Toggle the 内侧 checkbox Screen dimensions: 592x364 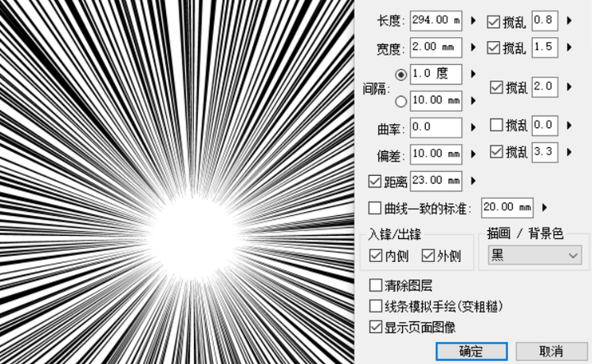[x=375, y=256]
